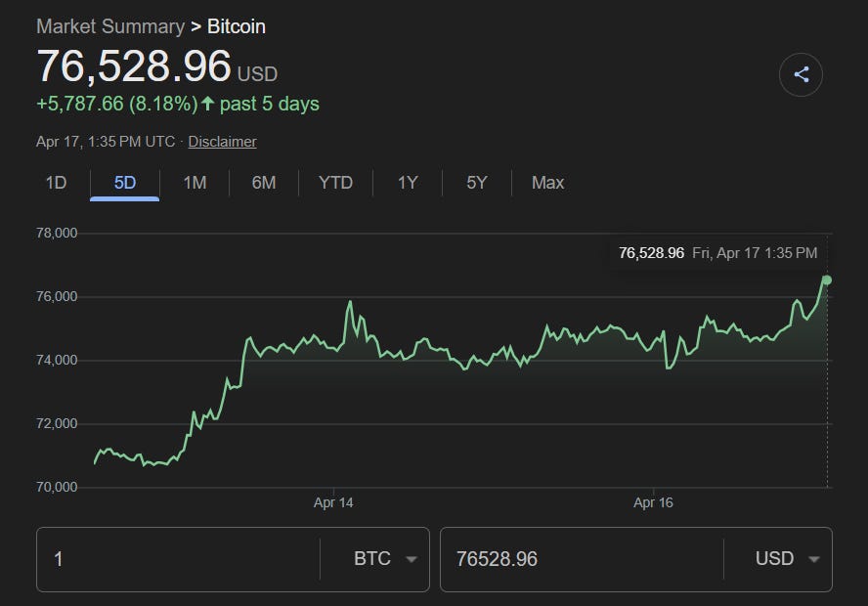Click the large 76,528.96 price heading
This screenshot has width=868, height=606.
[134, 65]
